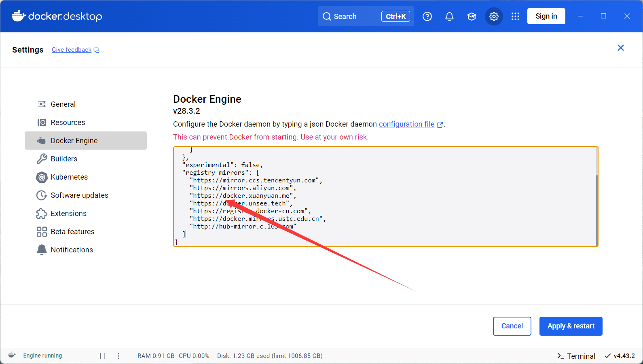This screenshot has height=364, width=643.
Task: Open the help question mark icon
Action: [427, 17]
